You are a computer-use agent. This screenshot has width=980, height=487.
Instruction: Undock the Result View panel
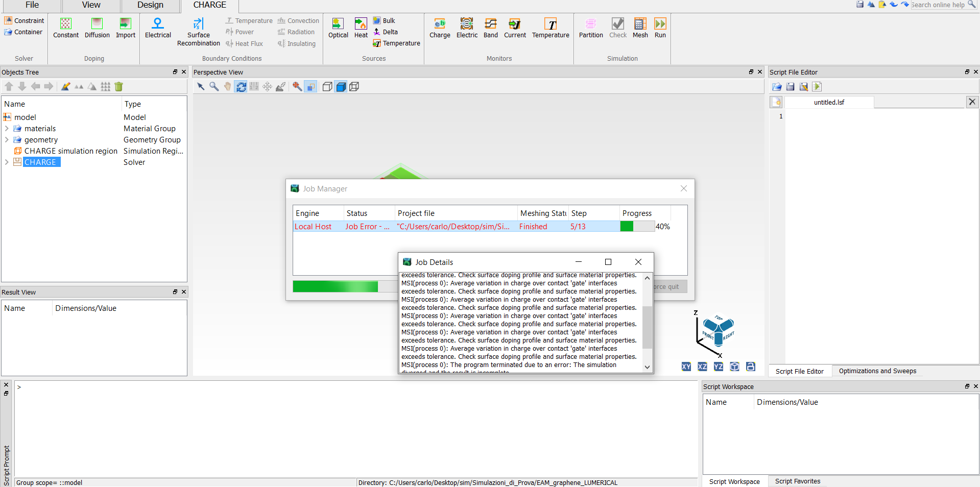pyautogui.click(x=175, y=292)
